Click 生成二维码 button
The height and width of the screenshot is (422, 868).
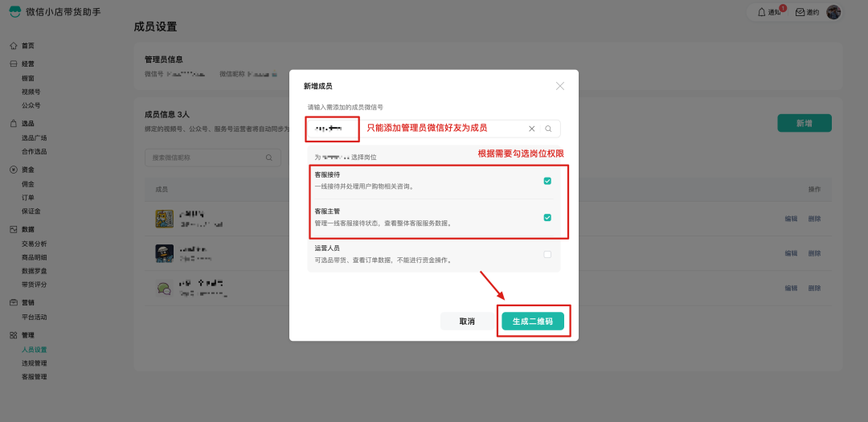533,322
